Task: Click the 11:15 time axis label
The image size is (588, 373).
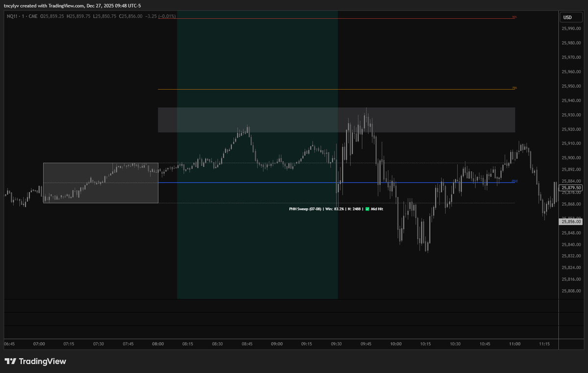Action: [544, 344]
